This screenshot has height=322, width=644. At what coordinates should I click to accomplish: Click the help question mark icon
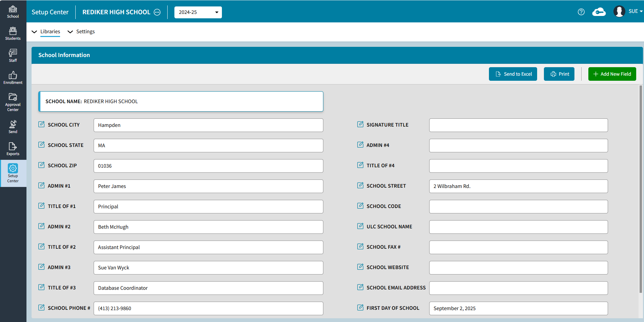(581, 12)
